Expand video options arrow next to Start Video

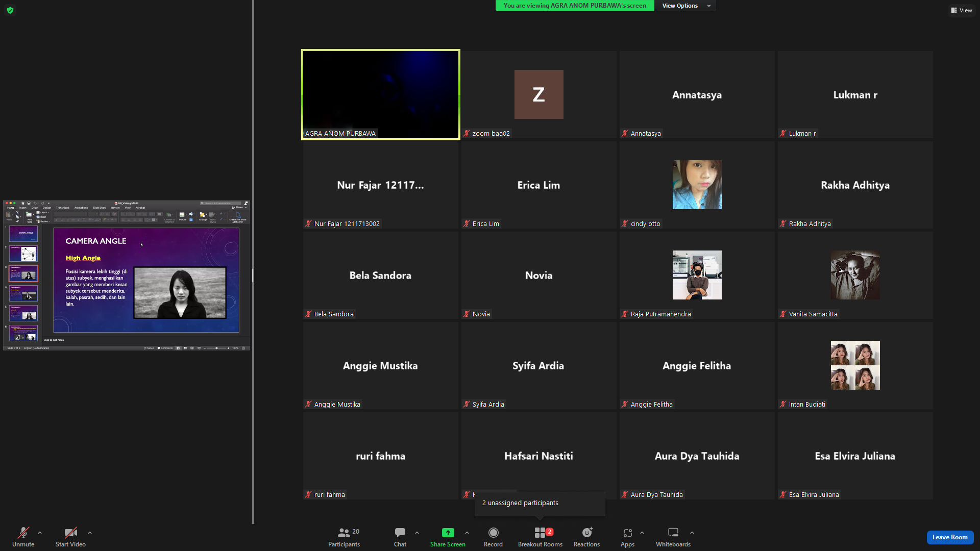click(90, 533)
